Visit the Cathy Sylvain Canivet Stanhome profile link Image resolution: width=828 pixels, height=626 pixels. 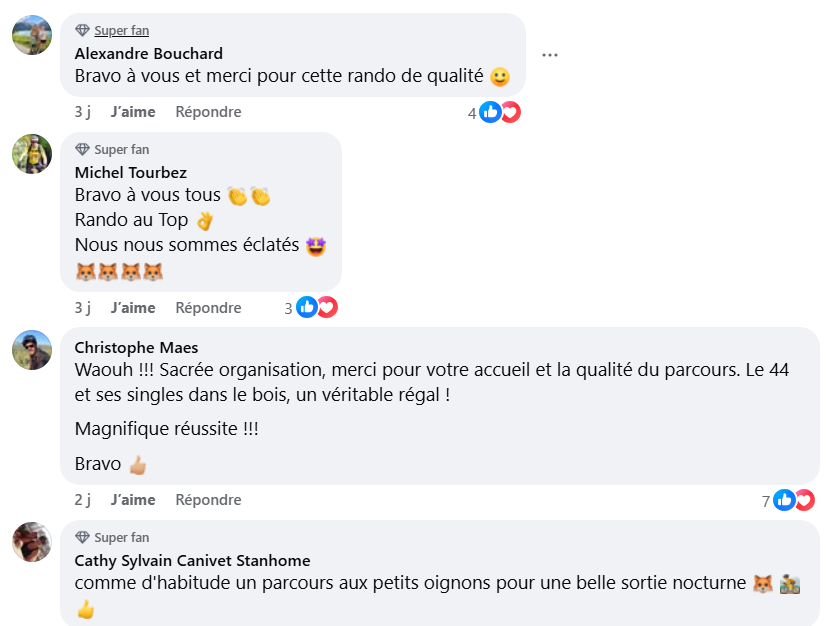[x=192, y=561]
